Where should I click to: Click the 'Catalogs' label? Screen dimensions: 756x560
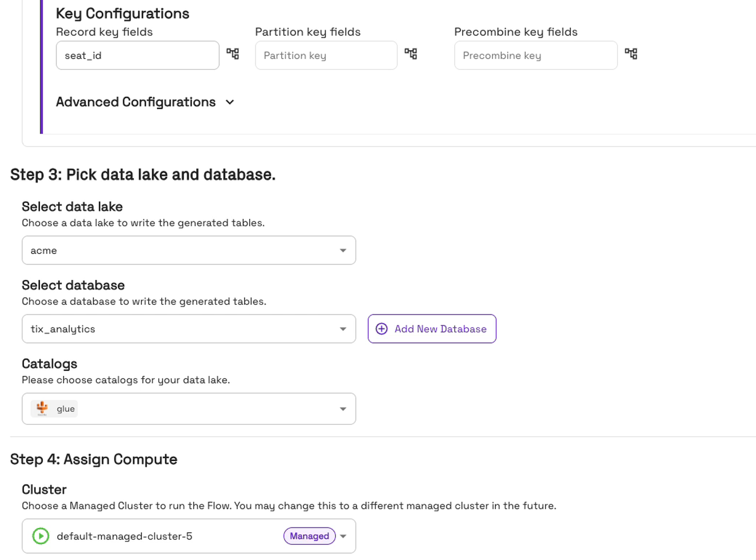pyautogui.click(x=50, y=364)
